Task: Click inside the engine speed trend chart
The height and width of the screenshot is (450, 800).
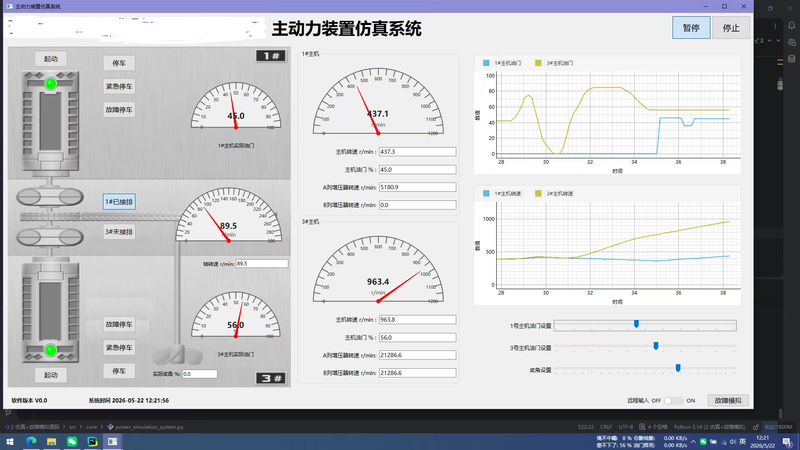Action: pyautogui.click(x=618, y=245)
